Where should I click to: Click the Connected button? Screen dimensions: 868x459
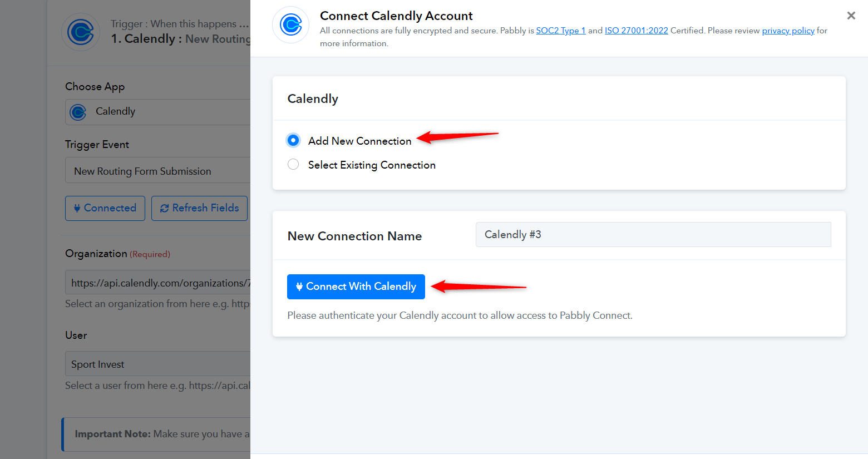pos(105,208)
